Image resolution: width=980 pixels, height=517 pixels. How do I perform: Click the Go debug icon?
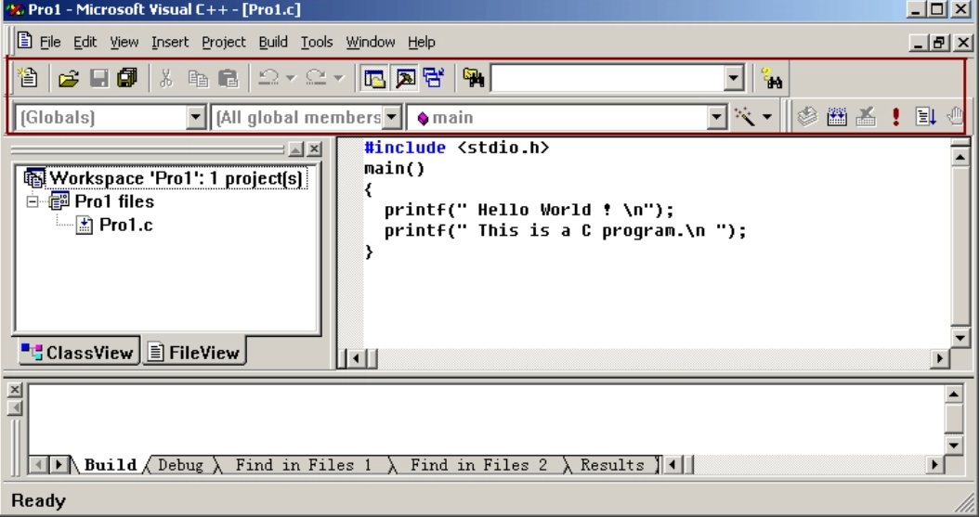(925, 118)
